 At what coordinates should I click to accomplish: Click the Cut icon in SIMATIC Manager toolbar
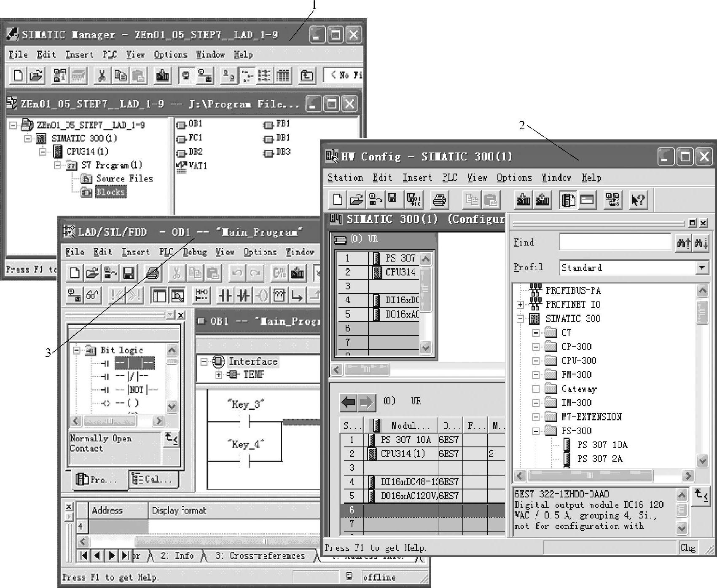(x=102, y=75)
